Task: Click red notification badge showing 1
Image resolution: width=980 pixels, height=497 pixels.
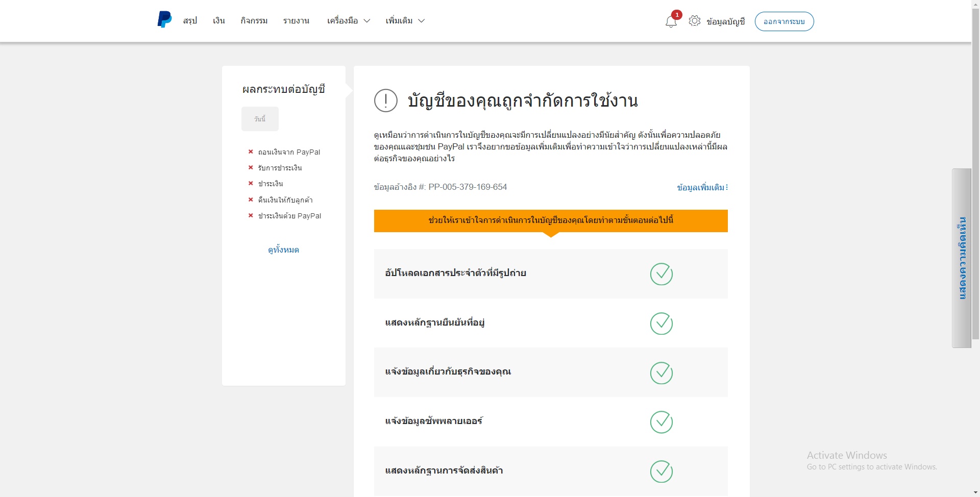Action: pos(677,15)
